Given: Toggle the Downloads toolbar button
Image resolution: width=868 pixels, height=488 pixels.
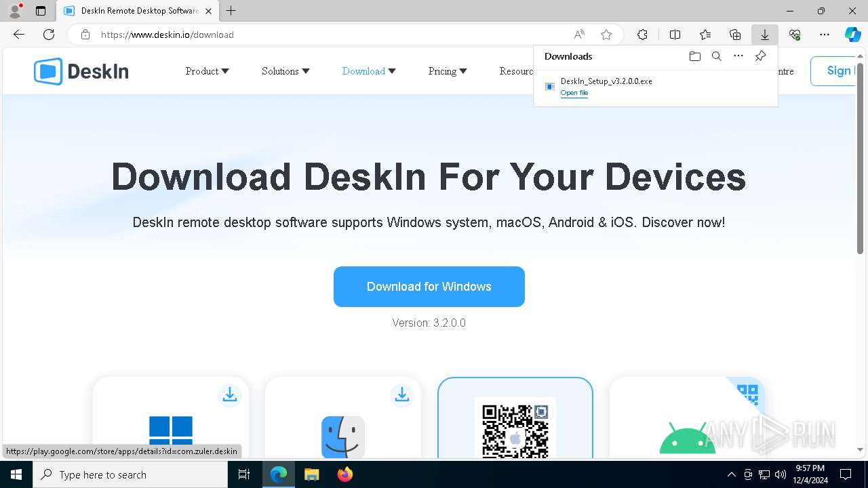Looking at the screenshot, I should (765, 35).
